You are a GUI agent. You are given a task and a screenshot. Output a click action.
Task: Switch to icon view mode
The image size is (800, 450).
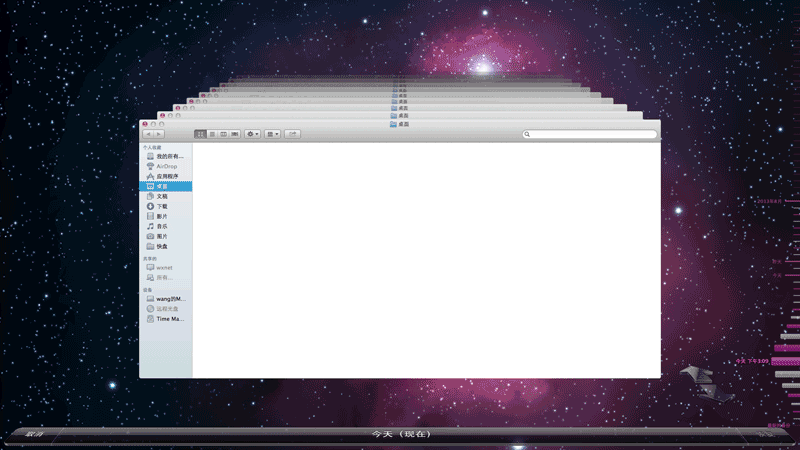[200, 134]
